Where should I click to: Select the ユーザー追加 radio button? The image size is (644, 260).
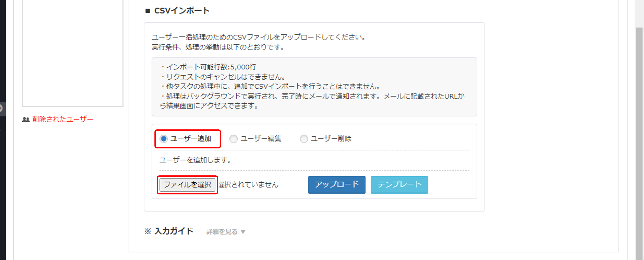(164, 139)
